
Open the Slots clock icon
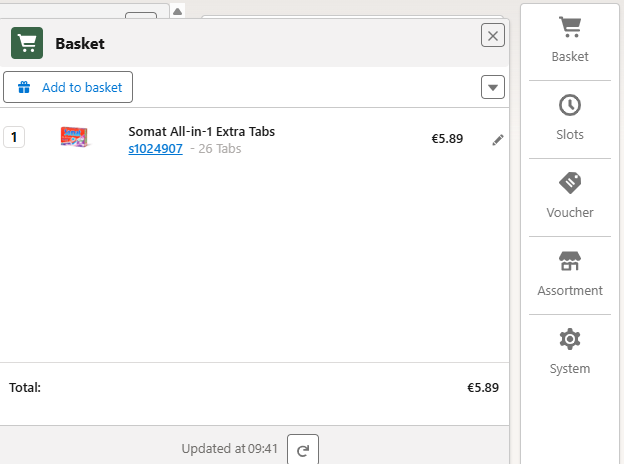(x=570, y=105)
